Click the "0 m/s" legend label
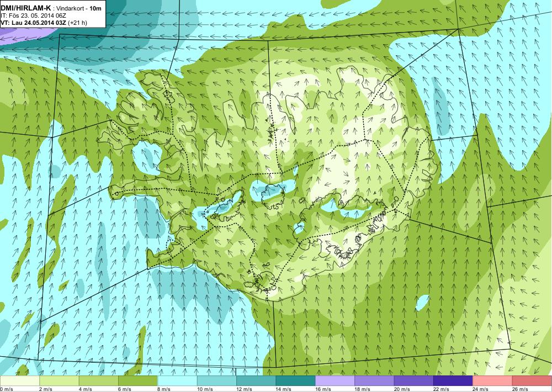This screenshot has height=392, width=552. [6, 389]
